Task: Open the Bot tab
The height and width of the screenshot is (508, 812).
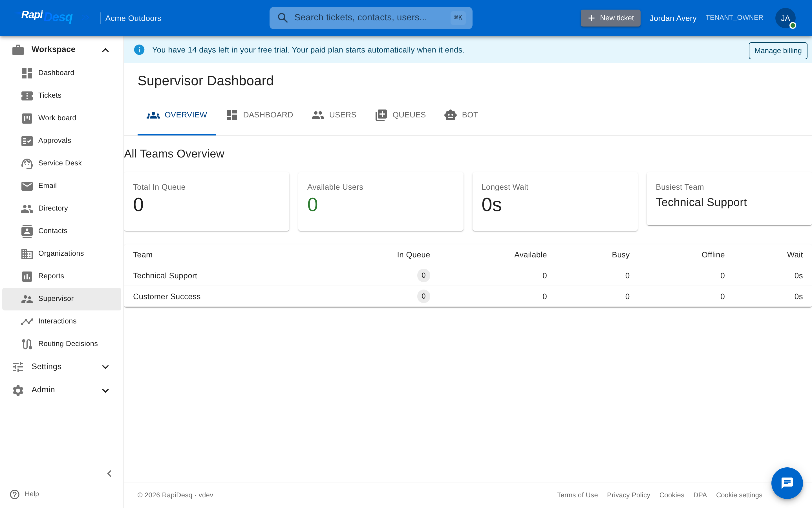Action: pyautogui.click(x=461, y=115)
